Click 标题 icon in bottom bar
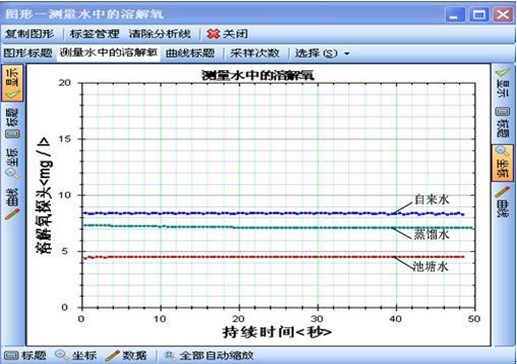The image size is (517, 364). (x=11, y=355)
